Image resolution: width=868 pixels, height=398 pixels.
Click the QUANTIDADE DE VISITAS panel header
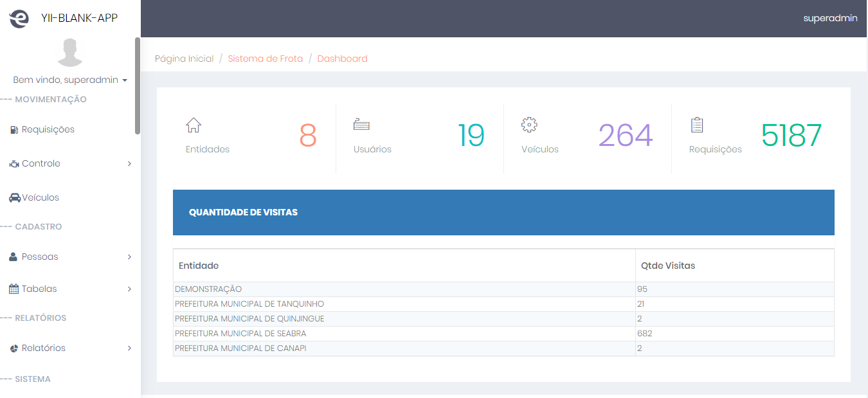(503, 212)
